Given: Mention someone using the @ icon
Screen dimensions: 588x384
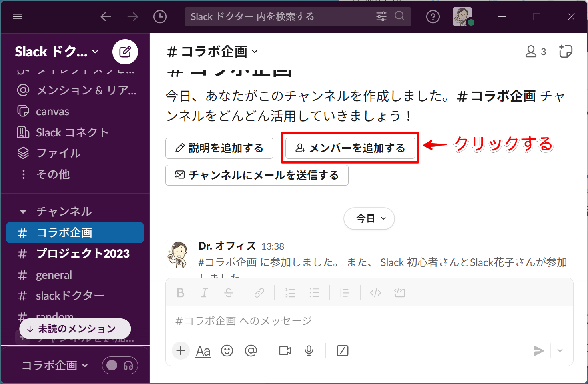Looking at the screenshot, I should (251, 351).
